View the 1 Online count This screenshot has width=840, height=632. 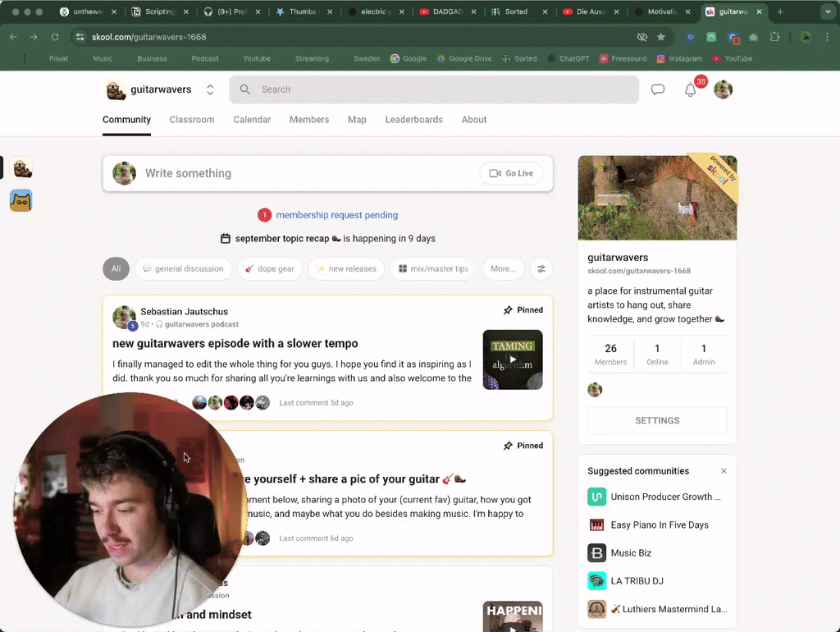pos(657,355)
